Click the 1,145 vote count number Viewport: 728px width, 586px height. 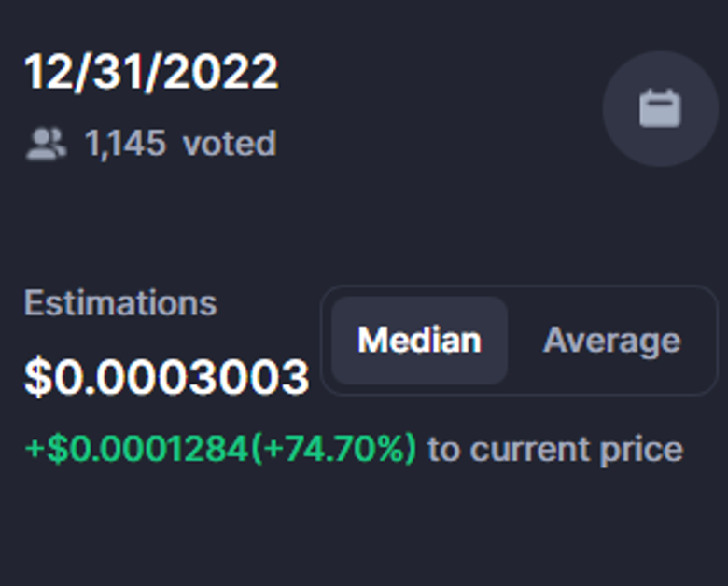tap(125, 144)
